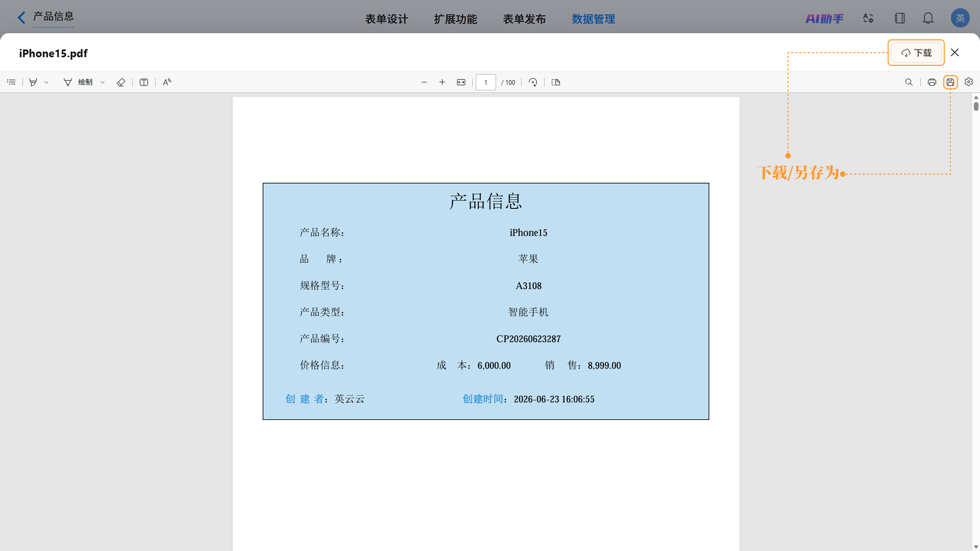
Task: Close the iPhone15.pdf preview
Action: point(954,53)
